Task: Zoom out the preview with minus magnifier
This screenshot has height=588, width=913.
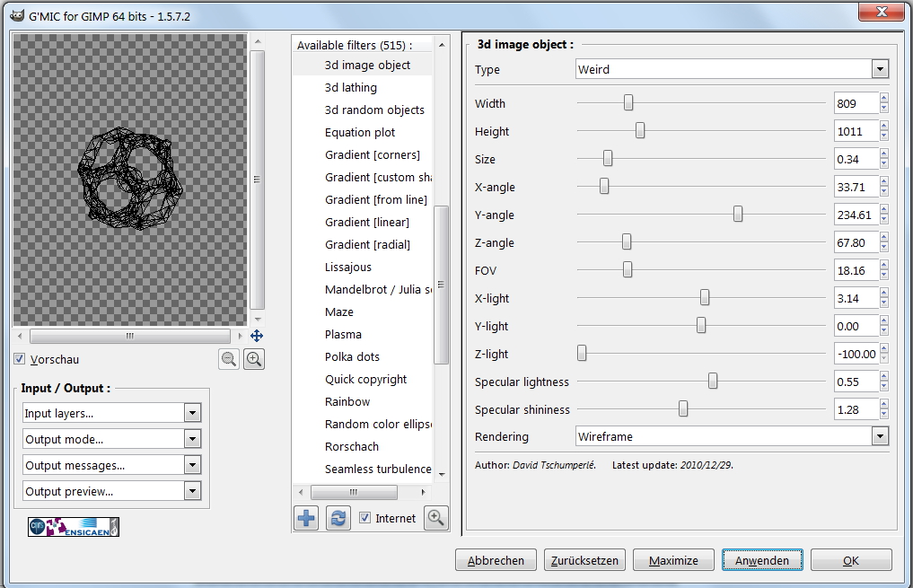Action: 230,359
